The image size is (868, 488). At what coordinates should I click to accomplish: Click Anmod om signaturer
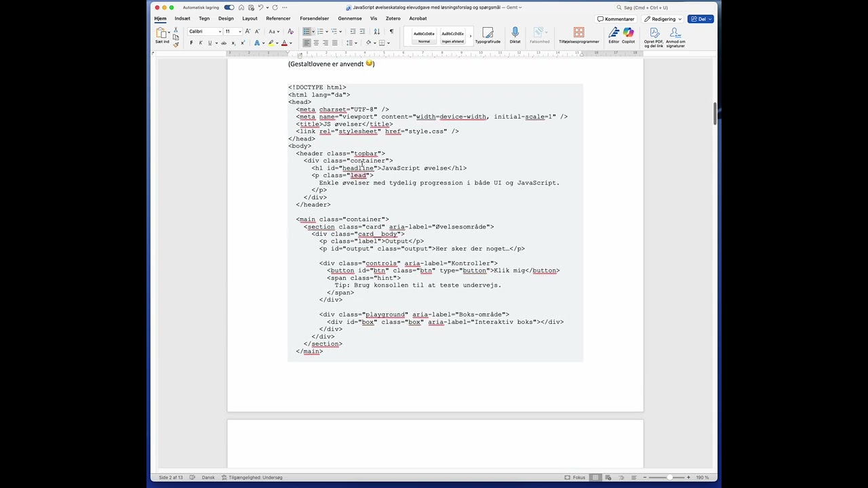coord(675,38)
